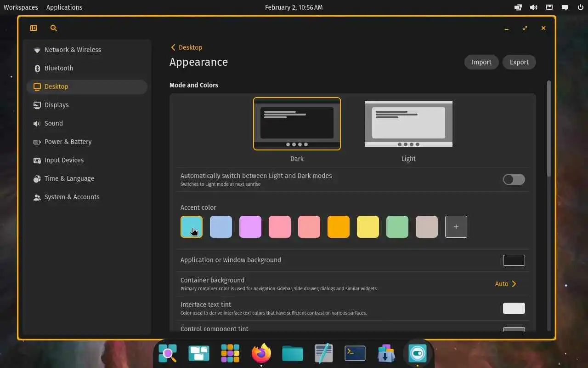Image resolution: width=588 pixels, height=368 pixels.
Task: Go back via the Desktop chevron link
Action: pos(186,47)
